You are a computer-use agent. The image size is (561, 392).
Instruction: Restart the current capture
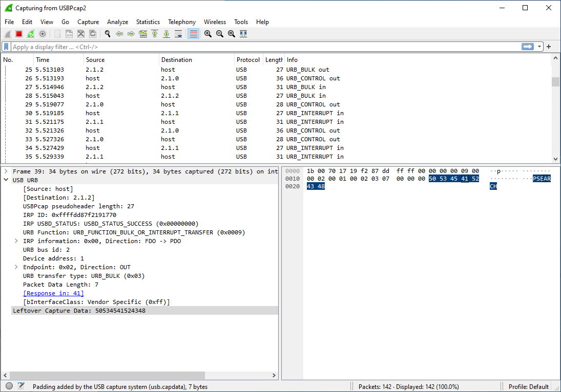click(31, 34)
